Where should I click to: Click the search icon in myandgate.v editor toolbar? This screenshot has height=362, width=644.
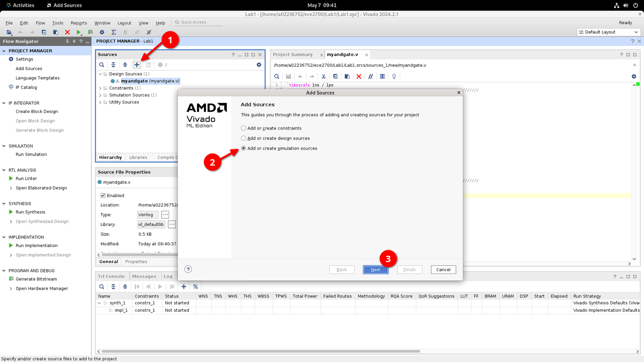coord(277,76)
